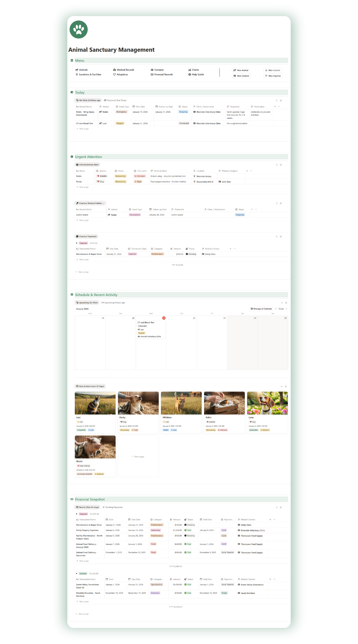
Task: Open Locations & Facilities page
Action: 88,74
